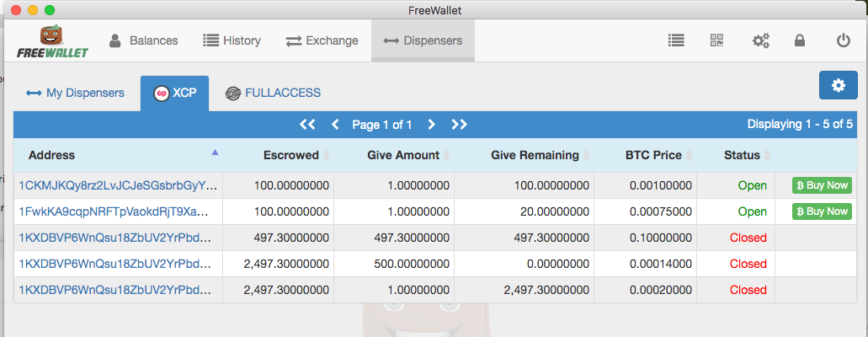Select Give Remaining 20.00000000 cell
This screenshot has height=337, width=868.
coord(525,211)
